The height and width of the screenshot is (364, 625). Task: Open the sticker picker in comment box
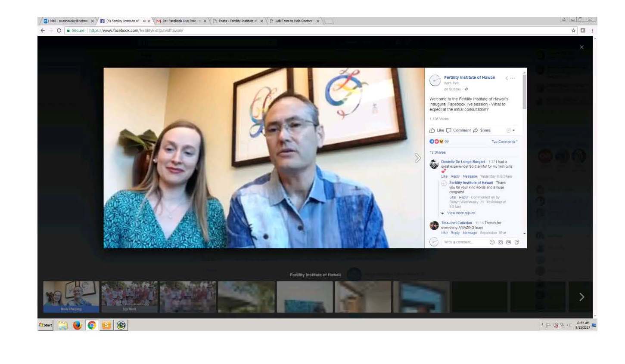pos(517,242)
